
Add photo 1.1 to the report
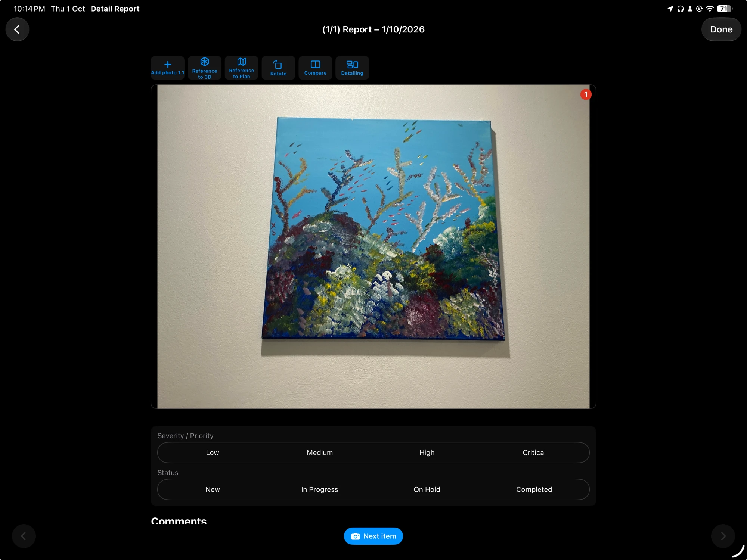[x=168, y=68]
